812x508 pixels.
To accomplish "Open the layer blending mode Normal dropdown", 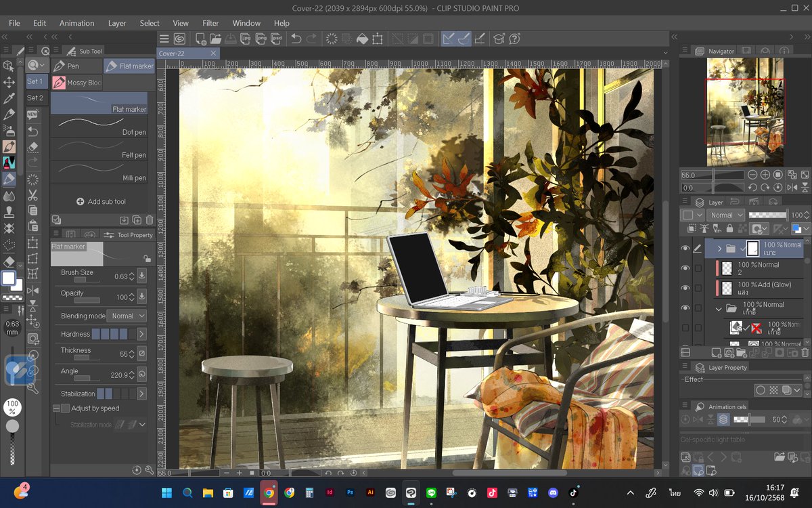I will point(725,215).
